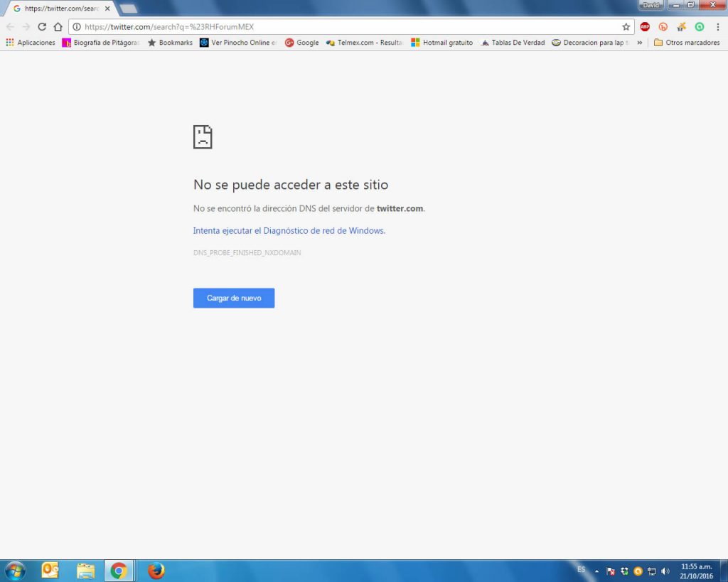
Task: Switch to Chrome in the taskbar
Action: tap(119, 571)
